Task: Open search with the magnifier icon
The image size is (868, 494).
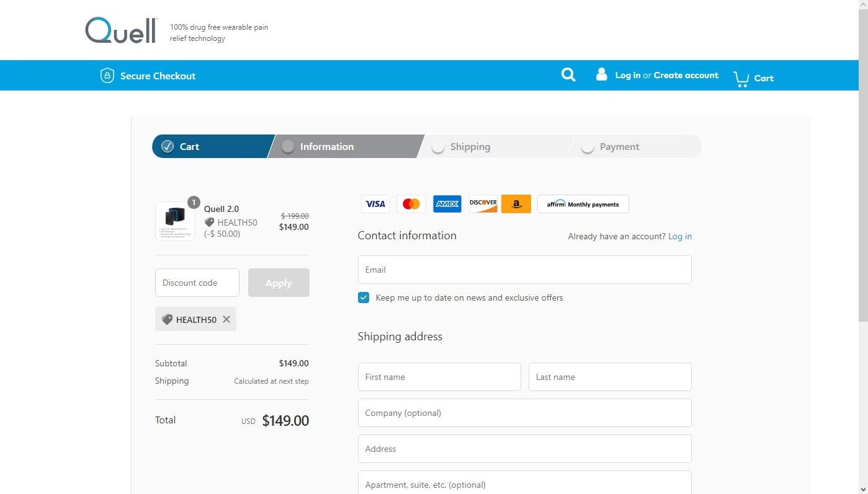Action: 568,75
